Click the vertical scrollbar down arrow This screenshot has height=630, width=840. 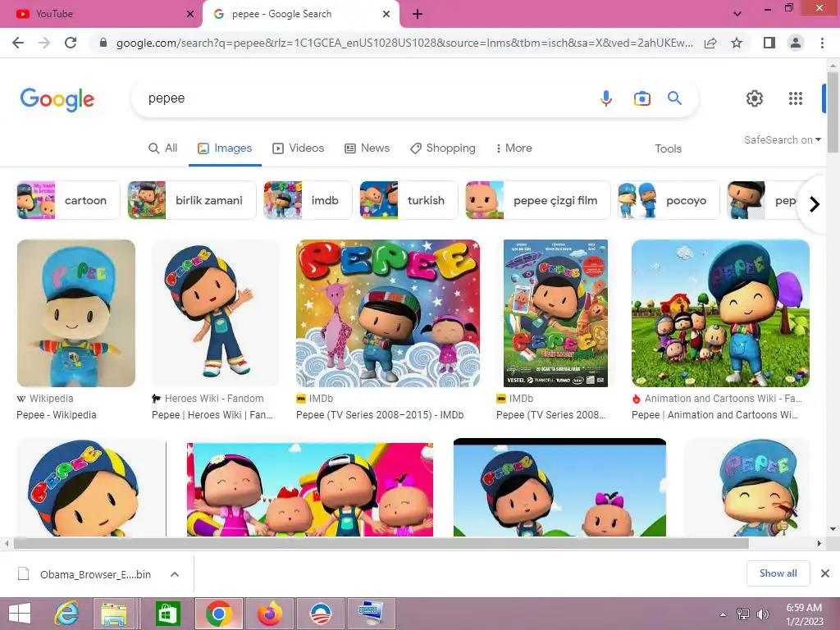[x=833, y=529]
